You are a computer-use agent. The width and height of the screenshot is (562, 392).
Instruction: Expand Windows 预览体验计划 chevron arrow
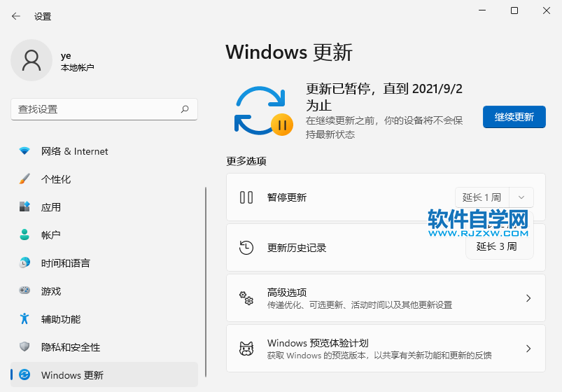(x=528, y=349)
